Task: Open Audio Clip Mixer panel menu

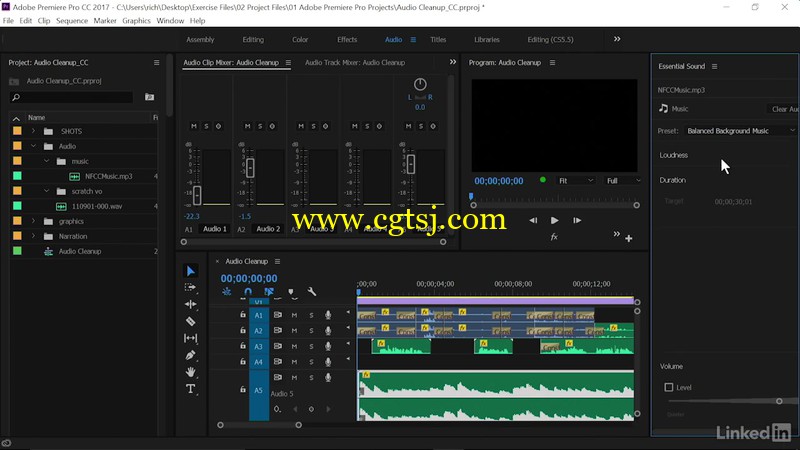Action: (288, 63)
